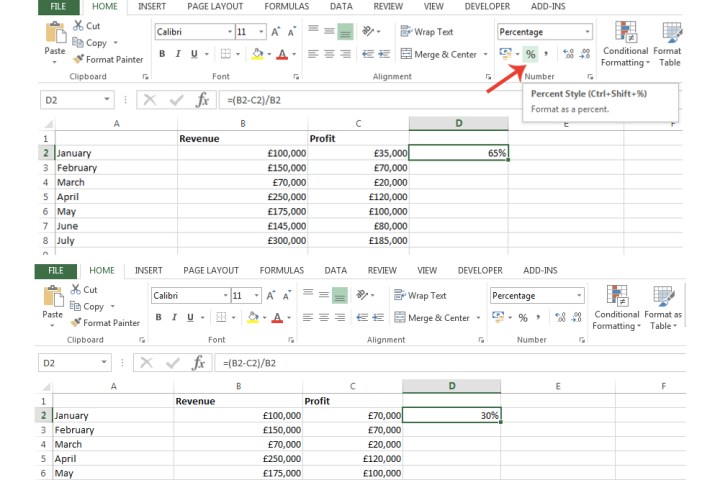
Task: Toggle Wrap Text in the upper ribbon
Action: coord(426,32)
